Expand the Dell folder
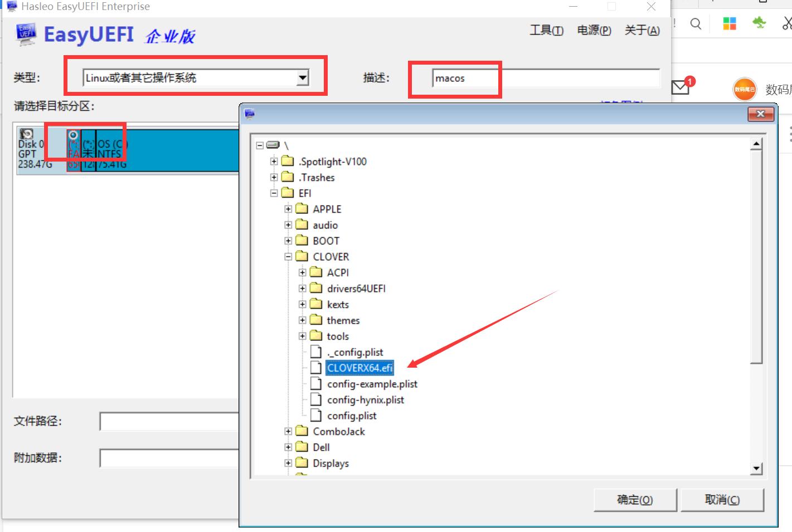 point(288,447)
